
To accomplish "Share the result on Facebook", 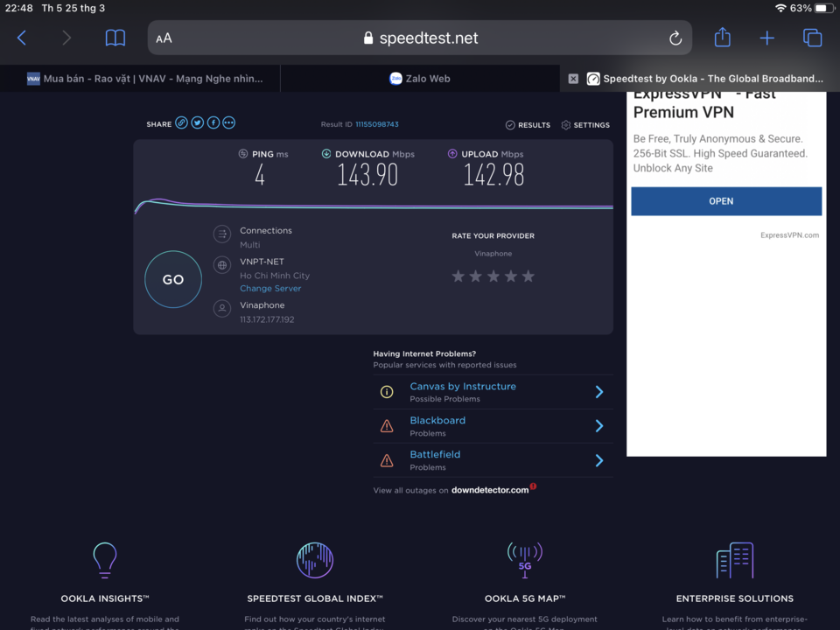I will pos(213,123).
